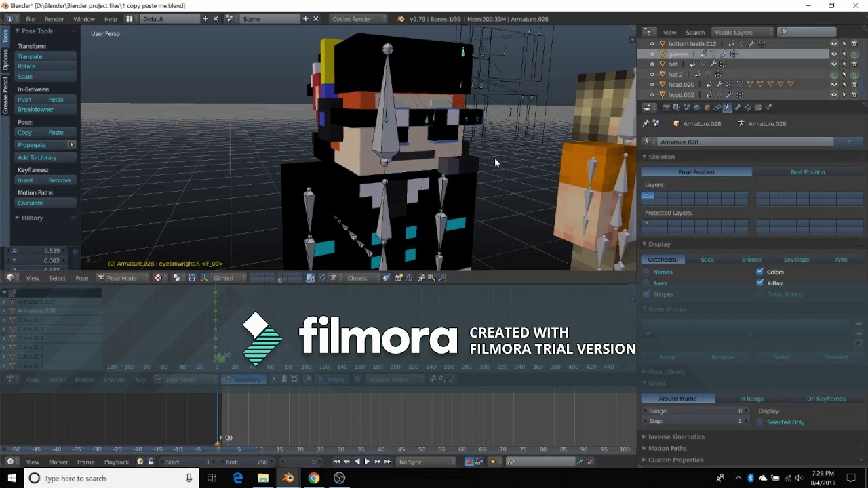The height and width of the screenshot is (488, 868).
Task: Expand the hat 2 outliner row
Action: pyautogui.click(x=652, y=74)
